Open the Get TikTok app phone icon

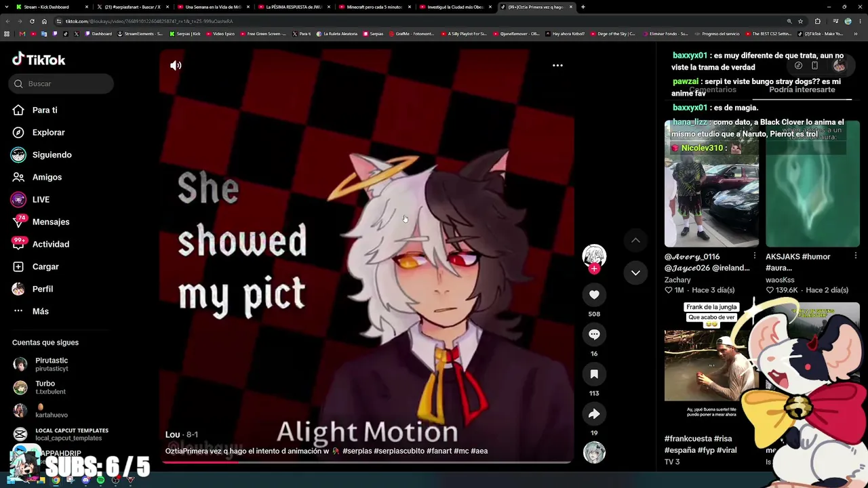coord(814,66)
